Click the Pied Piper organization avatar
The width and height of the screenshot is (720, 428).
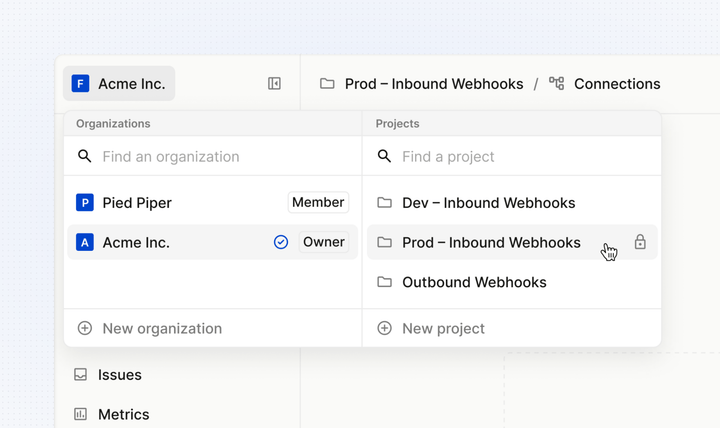tap(85, 203)
